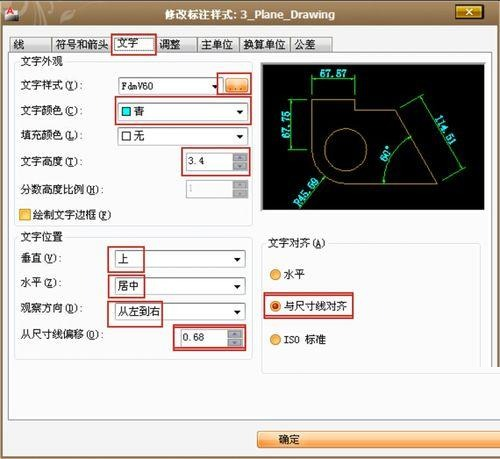Open the 垂直 dropdown showing 上

(x=180, y=259)
